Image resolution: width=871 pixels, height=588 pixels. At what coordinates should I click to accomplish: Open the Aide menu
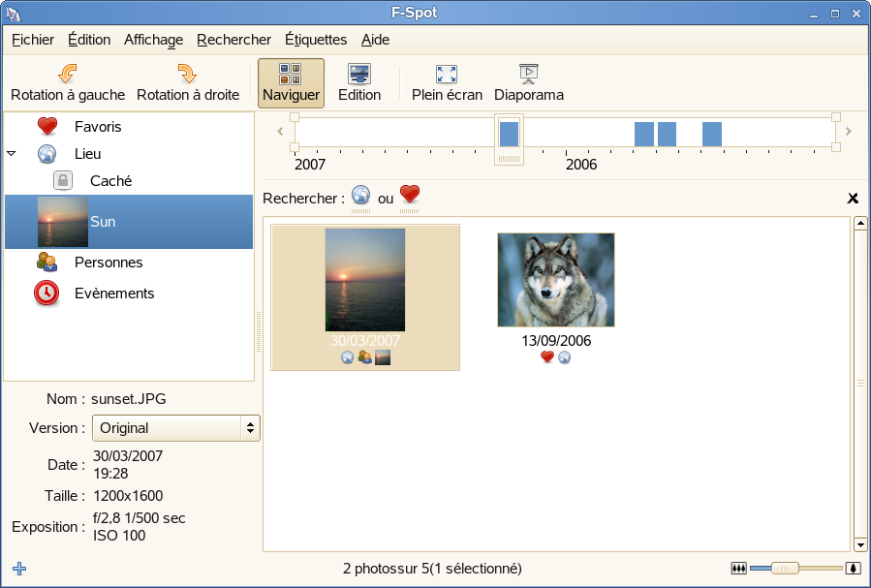click(375, 40)
